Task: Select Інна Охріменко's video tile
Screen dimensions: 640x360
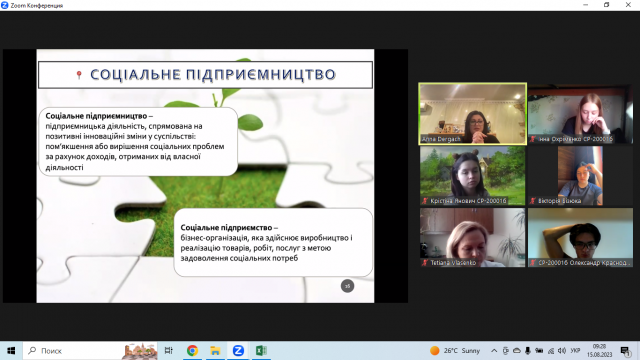Action: coord(580,114)
